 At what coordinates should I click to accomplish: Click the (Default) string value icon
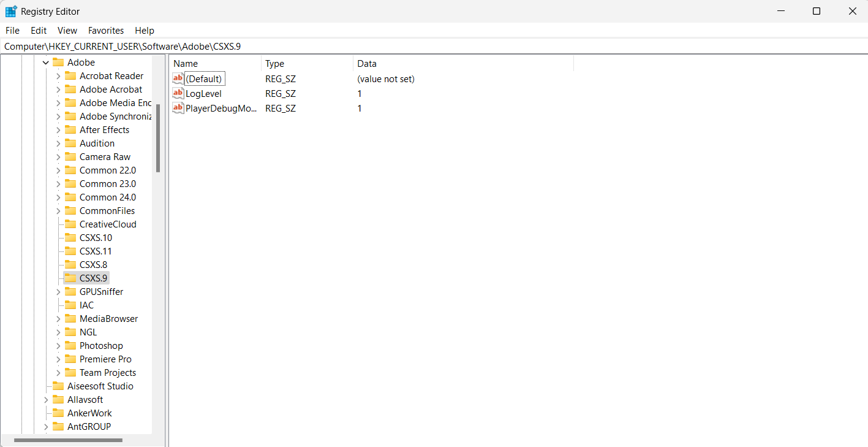178,78
